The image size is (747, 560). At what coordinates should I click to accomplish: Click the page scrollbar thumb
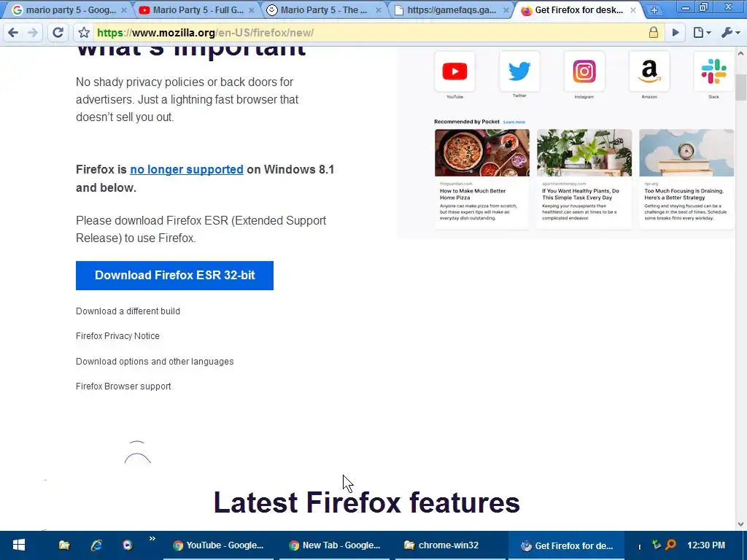click(741, 87)
